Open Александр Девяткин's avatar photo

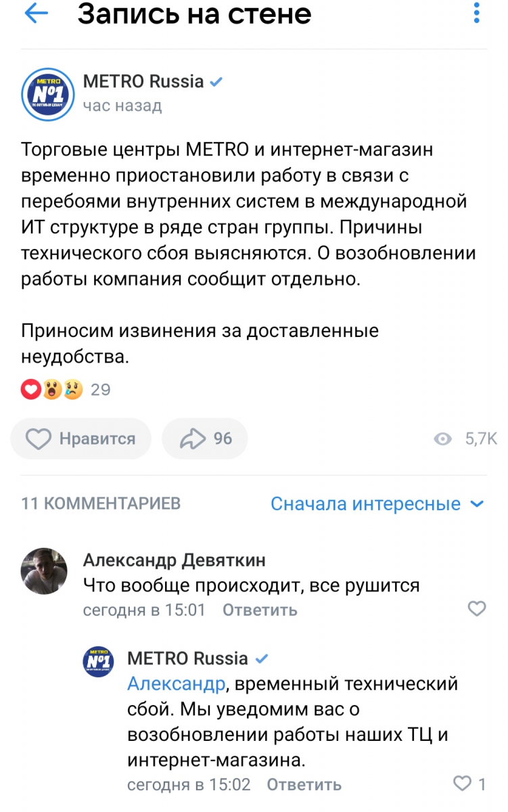(x=45, y=570)
